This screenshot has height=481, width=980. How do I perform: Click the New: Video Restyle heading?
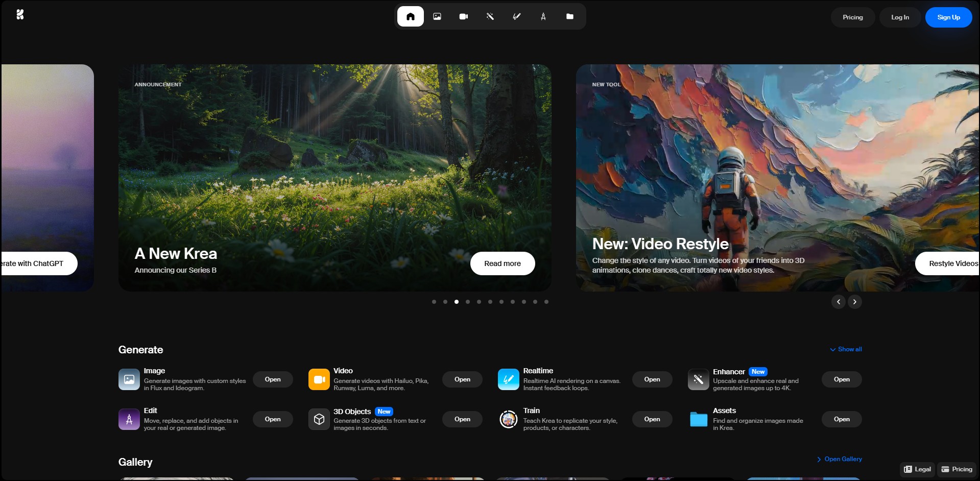660,244
